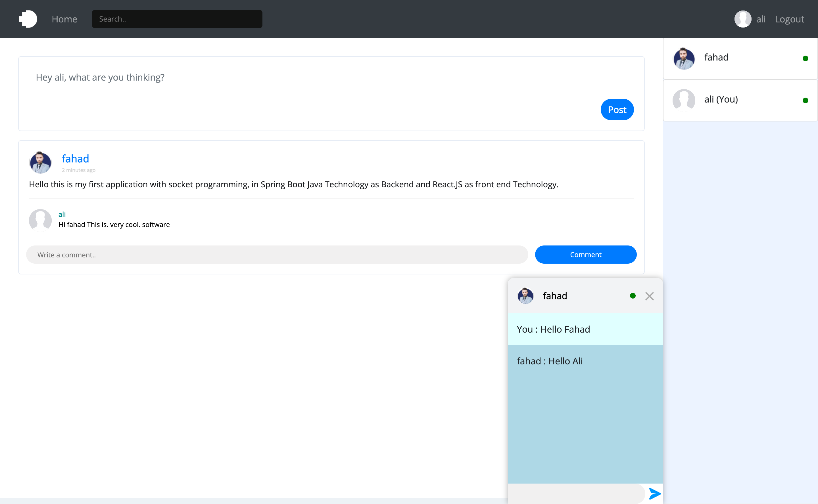Publish with the Post button
This screenshot has width=818, height=504.
617,110
